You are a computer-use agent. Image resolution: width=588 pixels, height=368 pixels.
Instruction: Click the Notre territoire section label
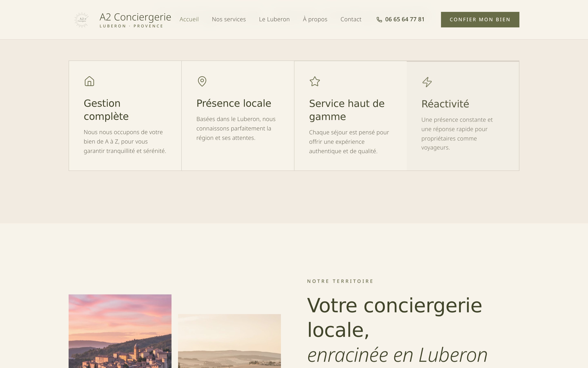tap(340, 281)
